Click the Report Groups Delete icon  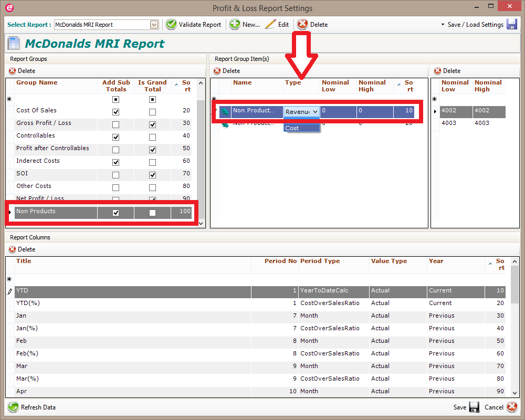coord(13,71)
